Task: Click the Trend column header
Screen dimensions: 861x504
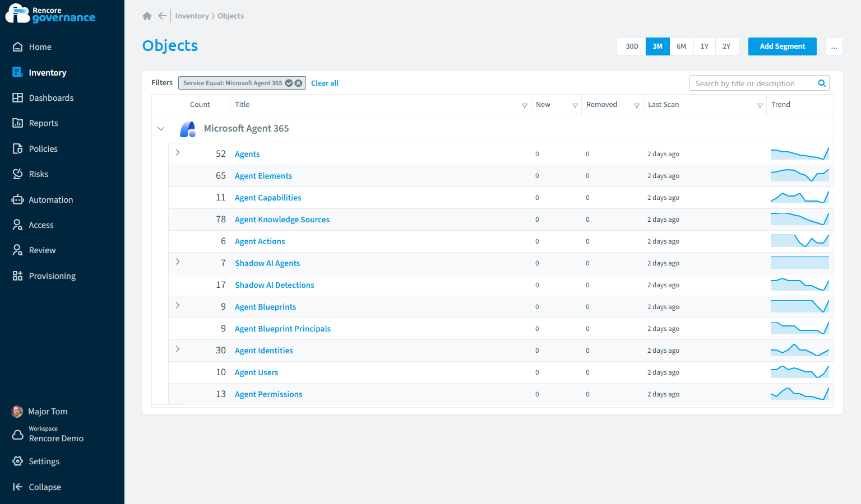Action: pyautogui.click(x=780, y=105)
